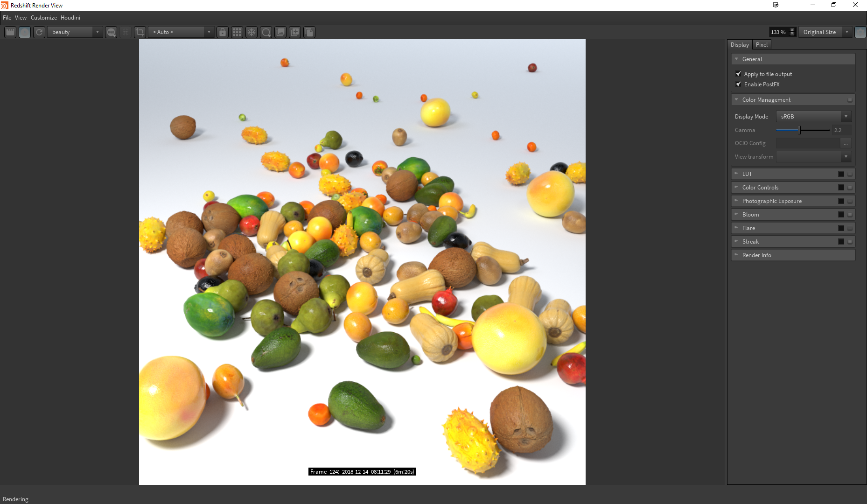Switch to the Pixel tab
The width and height of the screenshot is (867, 504).
(762, 45)
